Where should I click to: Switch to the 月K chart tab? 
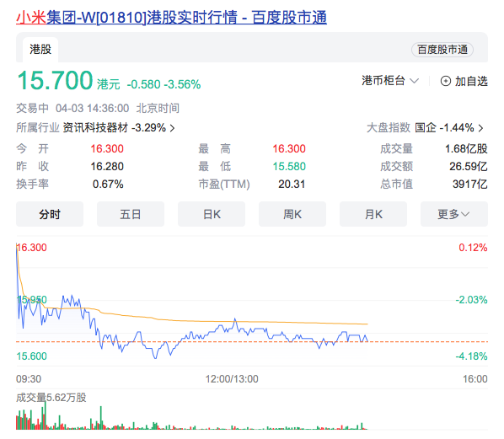pos(373,214)
